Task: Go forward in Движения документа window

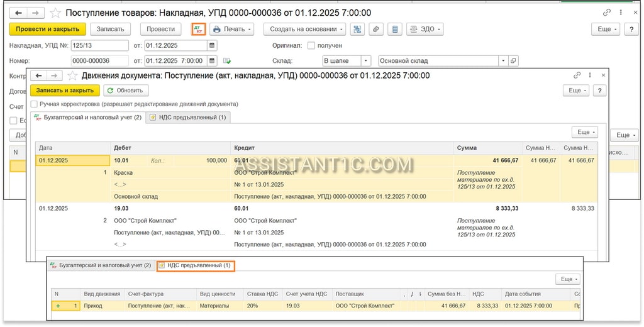Action: click(x=54, y=75)
